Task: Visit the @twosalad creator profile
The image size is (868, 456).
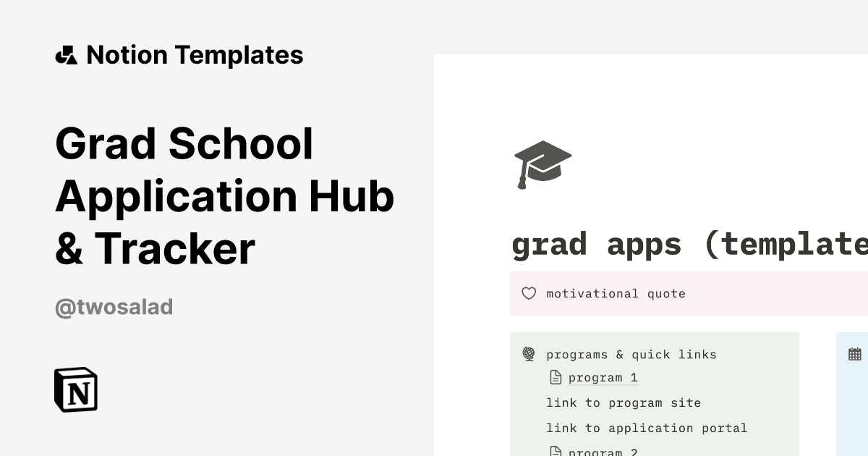Action: [114, 307]
